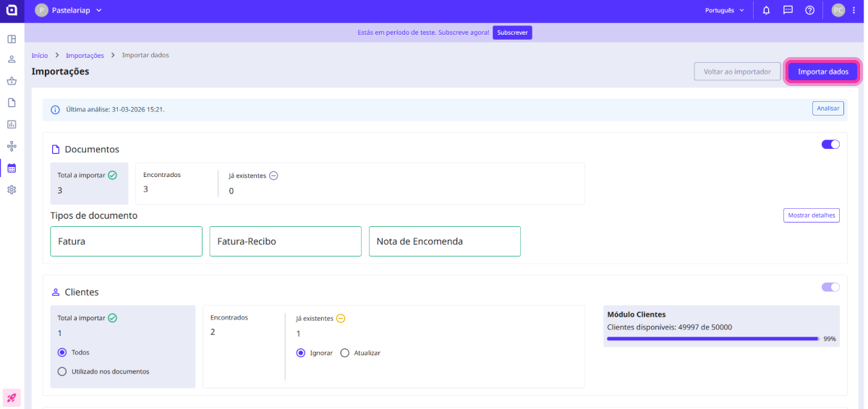
Task: Open the reports chart sidebar icon
Action: (x=12, y=124)
